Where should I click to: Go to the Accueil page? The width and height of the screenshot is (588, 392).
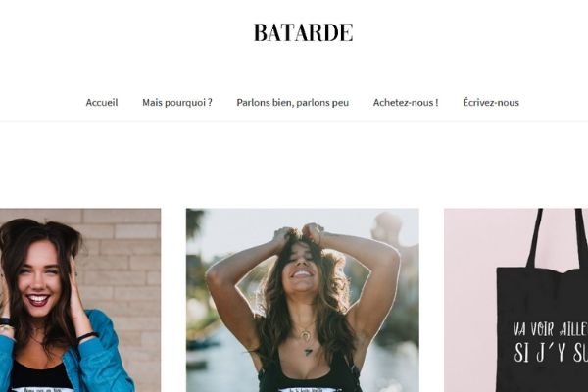[102, 102]
